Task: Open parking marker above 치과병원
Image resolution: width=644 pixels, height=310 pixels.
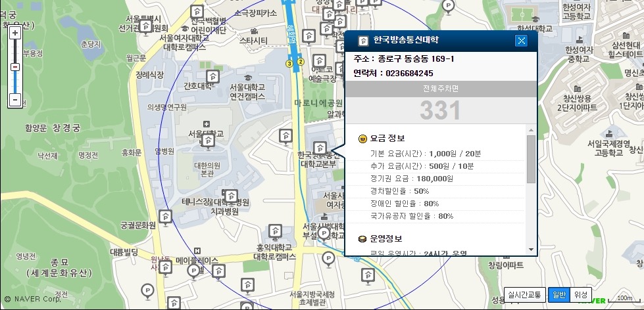Action: coord(231,196)
